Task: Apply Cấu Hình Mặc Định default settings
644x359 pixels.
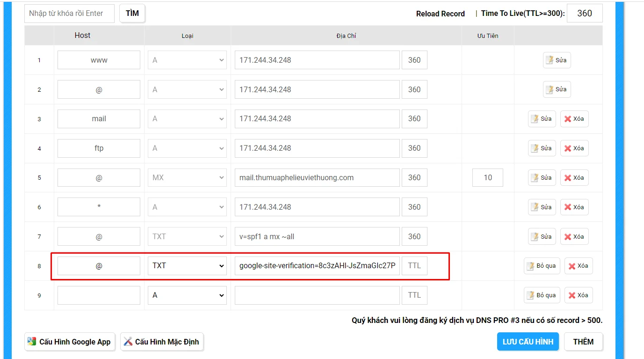Action: 162,342
